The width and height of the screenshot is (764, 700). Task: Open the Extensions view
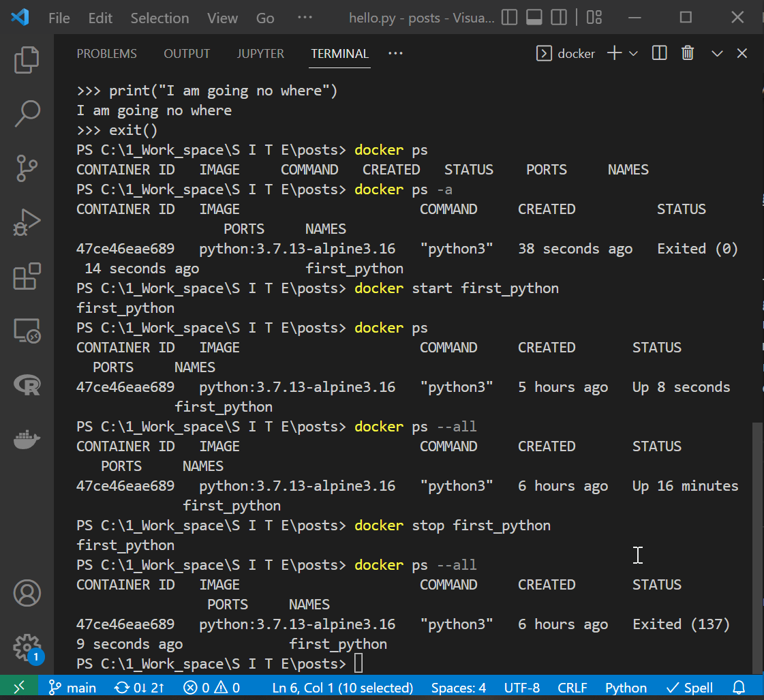(27, 276)
